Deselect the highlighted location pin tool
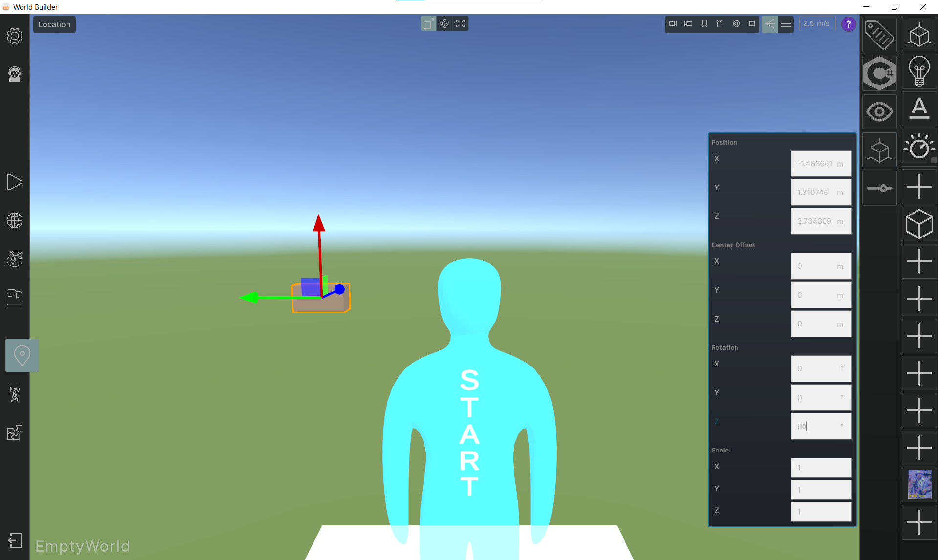The image size is (938, 560). tap(22, 355)
